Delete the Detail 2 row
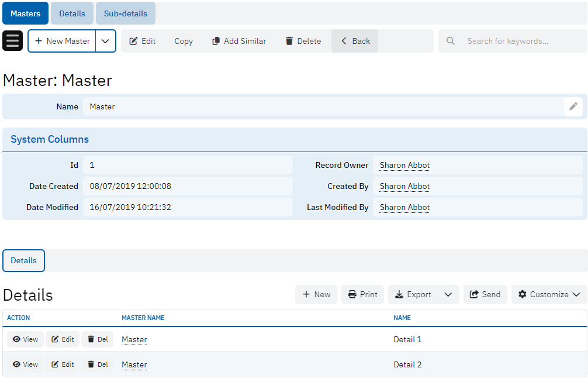Image resolution: width=588 pixels, height=382 pixels. 97,364
